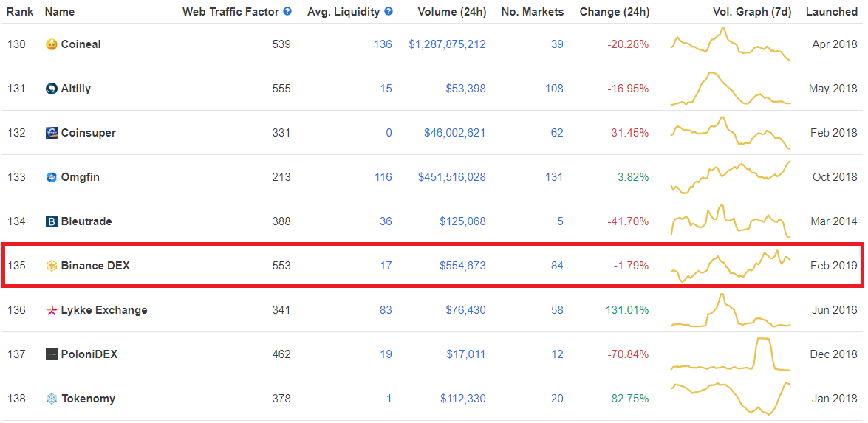
Task: Sort by Avg. Liquidity header text
Action: click(x=344, y=12)
